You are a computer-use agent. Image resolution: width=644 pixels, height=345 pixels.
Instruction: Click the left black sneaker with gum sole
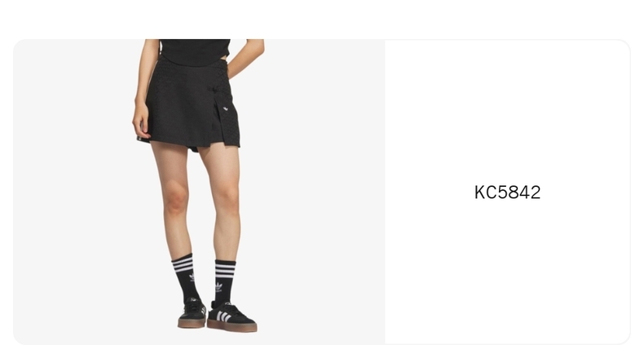[x=192, y=313]
